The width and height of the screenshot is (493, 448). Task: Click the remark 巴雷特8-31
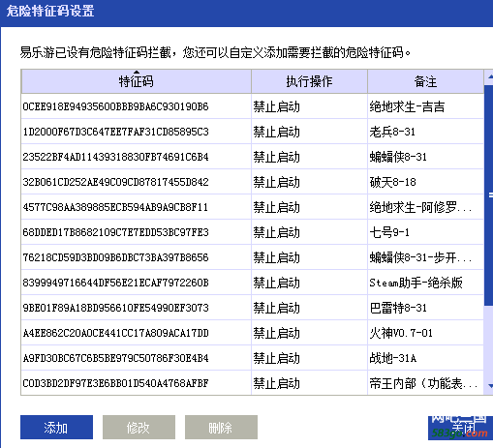point(398,308)
